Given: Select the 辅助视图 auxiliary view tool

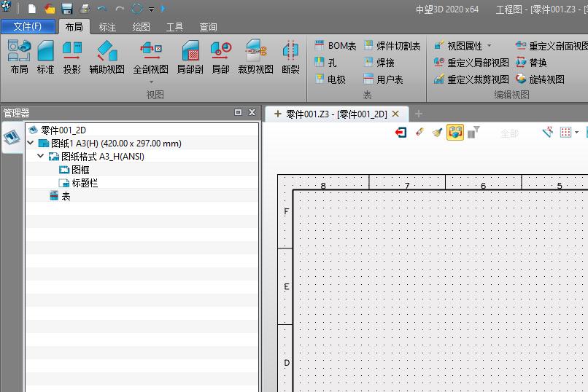Looking at the screenshot, I should coord(107,57).
